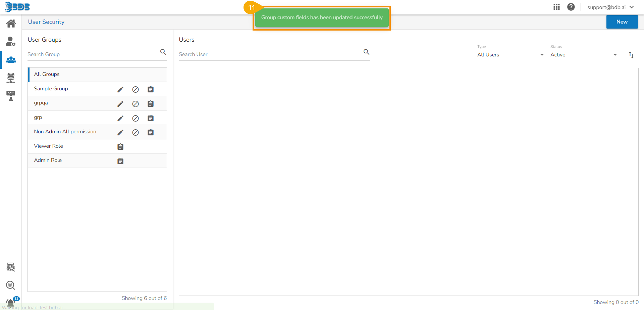644x310 pixels.
Task: Open notifications bell with 32 badge
Action: coord(11,302)
